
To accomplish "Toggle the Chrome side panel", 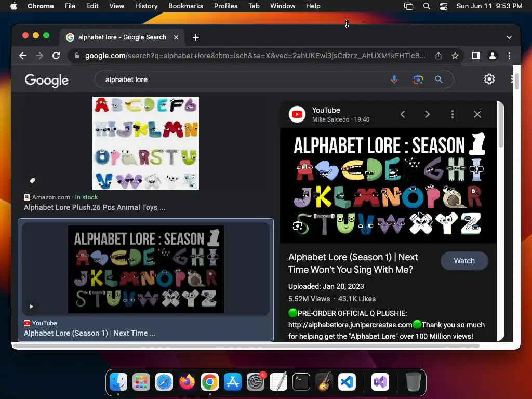I will (x=476, y=56).
